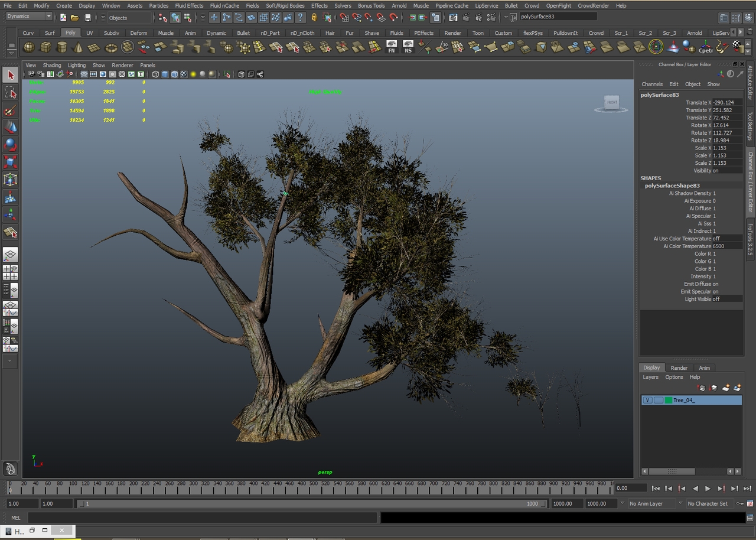Click the FN shelf icon
The image size is (756, 540).
coord(391,47)
